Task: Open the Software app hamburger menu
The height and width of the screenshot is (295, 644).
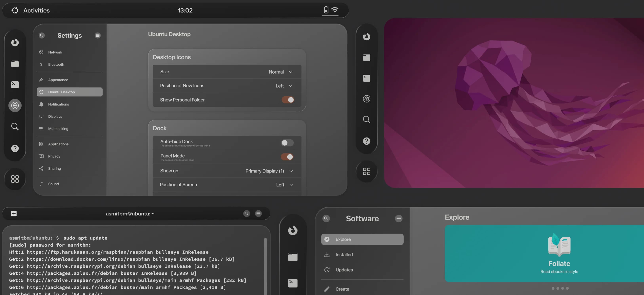Action: tap(399, 218)
